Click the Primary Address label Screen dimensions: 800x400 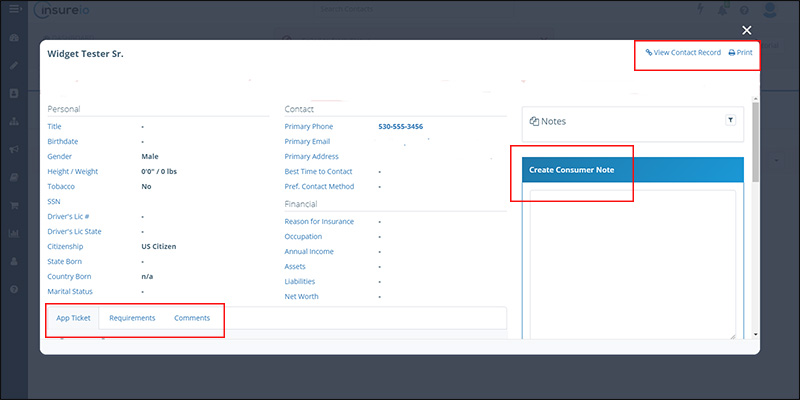tap(311, 157)
